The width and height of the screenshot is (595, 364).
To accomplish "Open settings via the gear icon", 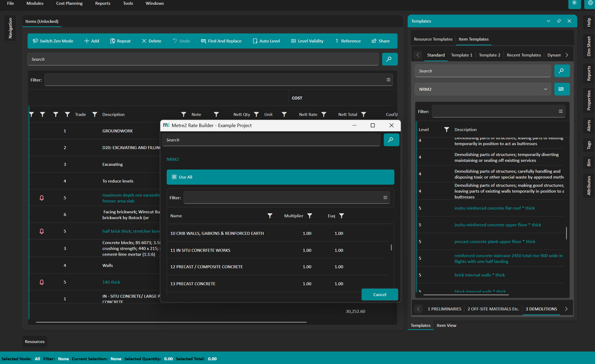I will coord(590,3).
